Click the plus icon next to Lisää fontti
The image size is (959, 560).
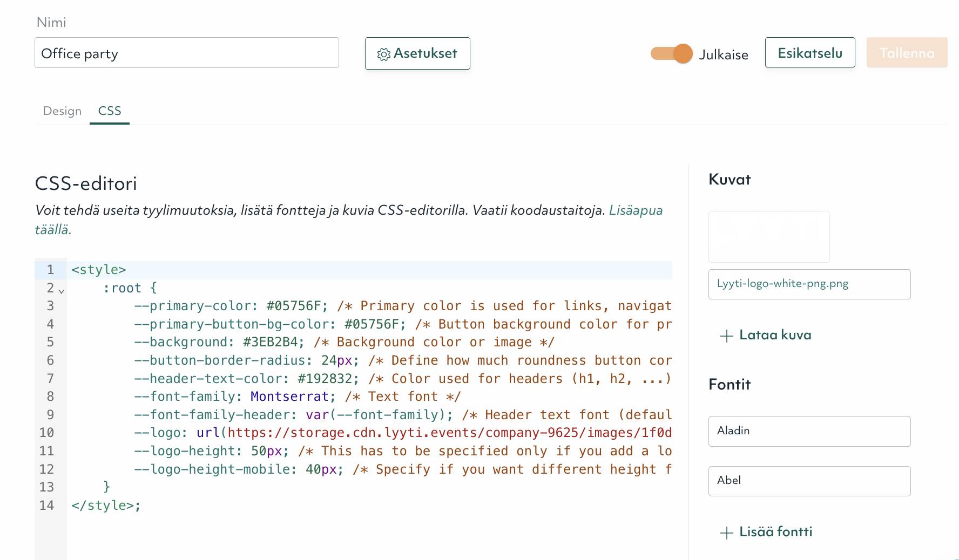coord(726,532)
